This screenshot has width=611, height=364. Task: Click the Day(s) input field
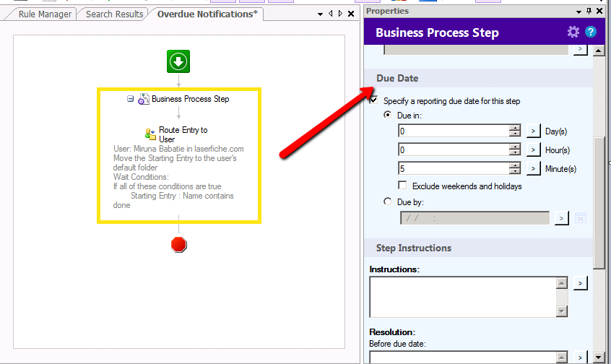coord(454,131)
